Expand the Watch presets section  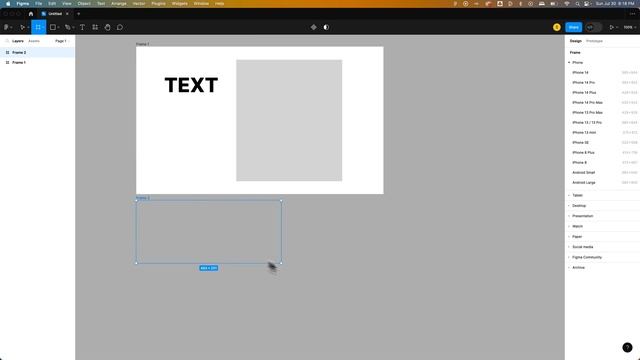point(569,227)
